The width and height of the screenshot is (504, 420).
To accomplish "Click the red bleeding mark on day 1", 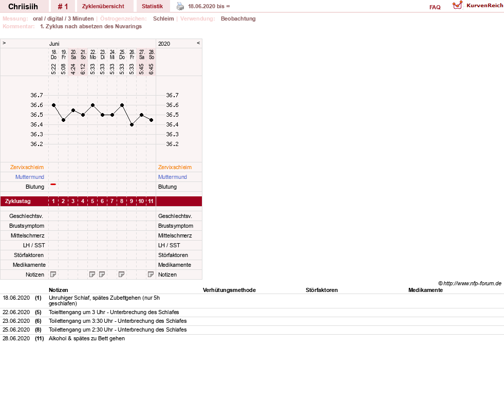I will [53, 184].
